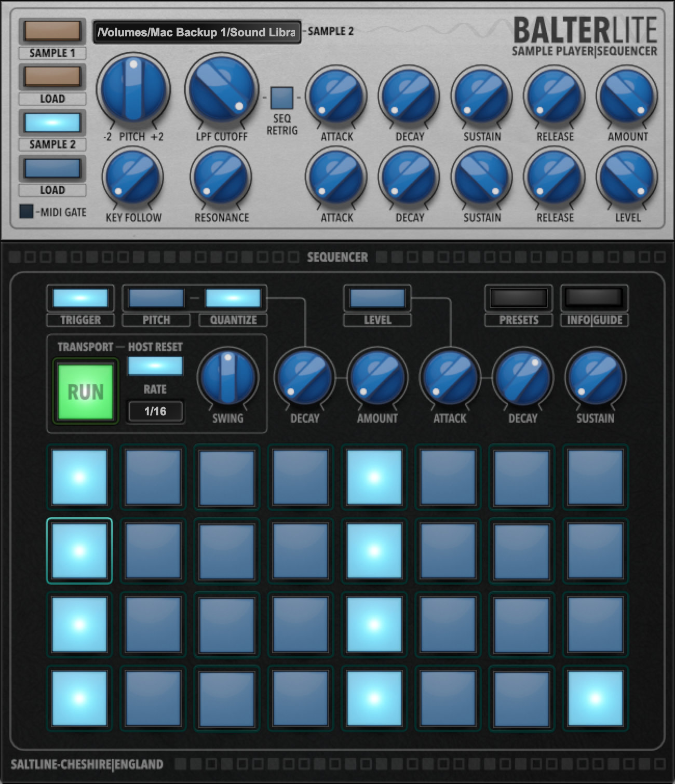The width and height of the screenshot is (675, 784).
Task: Disable the Host Reset toggle
Action: pyautogui.click(x=155, y=366)
